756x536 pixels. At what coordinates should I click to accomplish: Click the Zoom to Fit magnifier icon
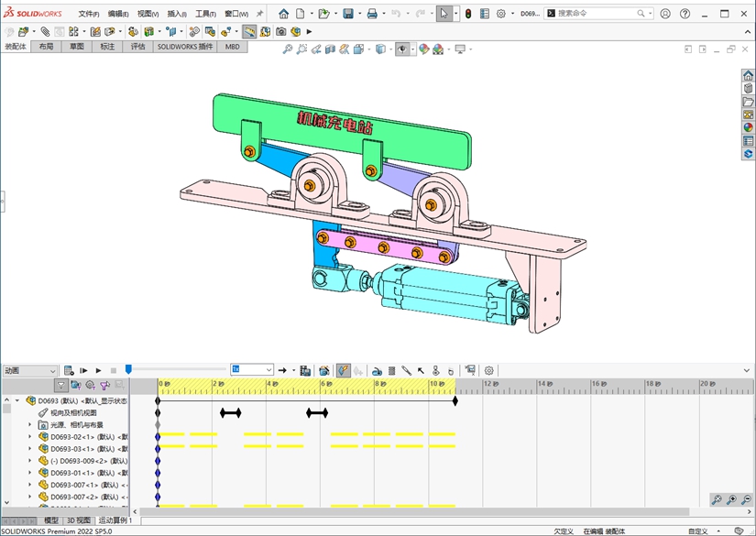[288, 49]
